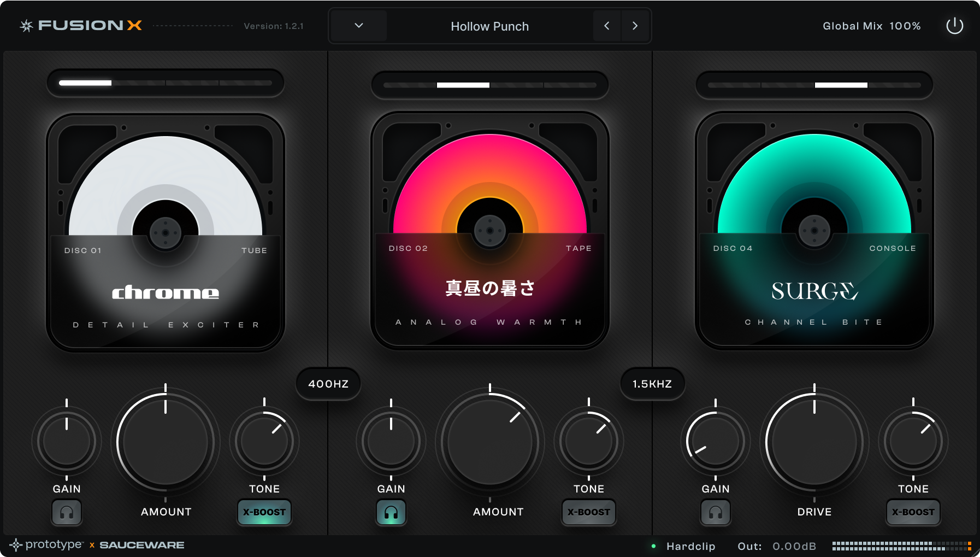Click the pink Analog Warmth disc
Screen dimensions: 980x557
(490, 180)
